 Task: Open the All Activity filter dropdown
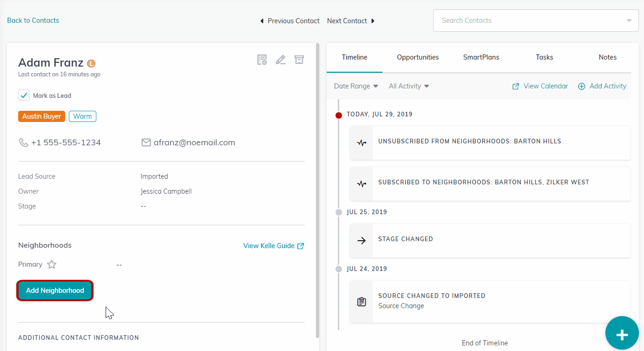pos(409,86)
